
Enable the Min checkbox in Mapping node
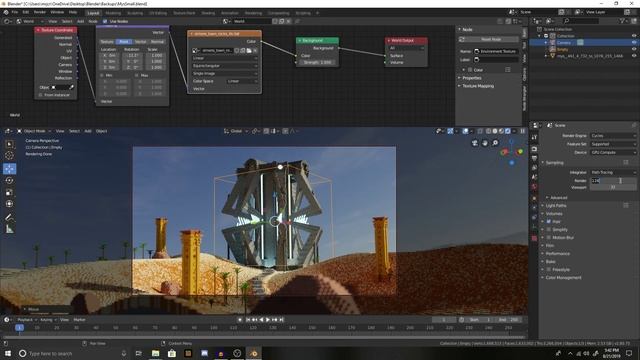coord(102,76)
